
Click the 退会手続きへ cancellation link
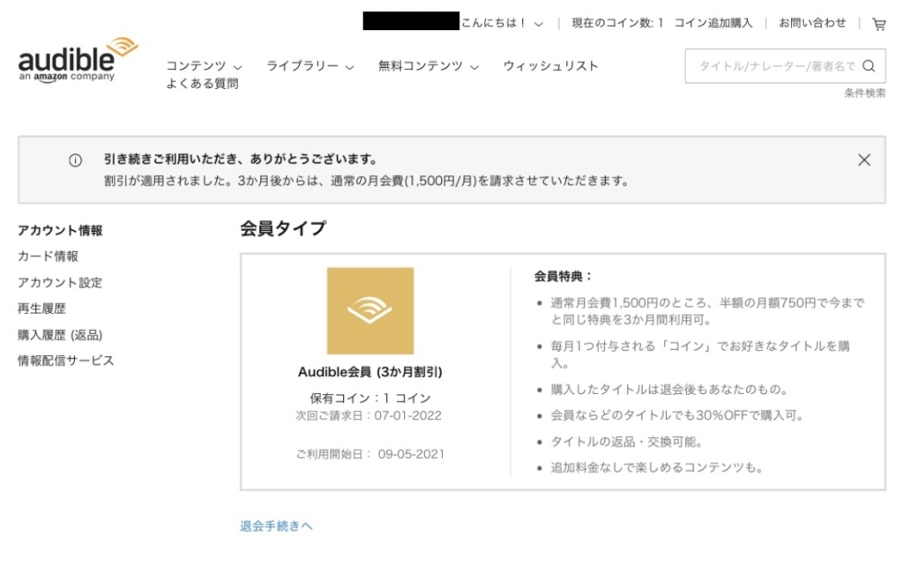coord(276,525)
